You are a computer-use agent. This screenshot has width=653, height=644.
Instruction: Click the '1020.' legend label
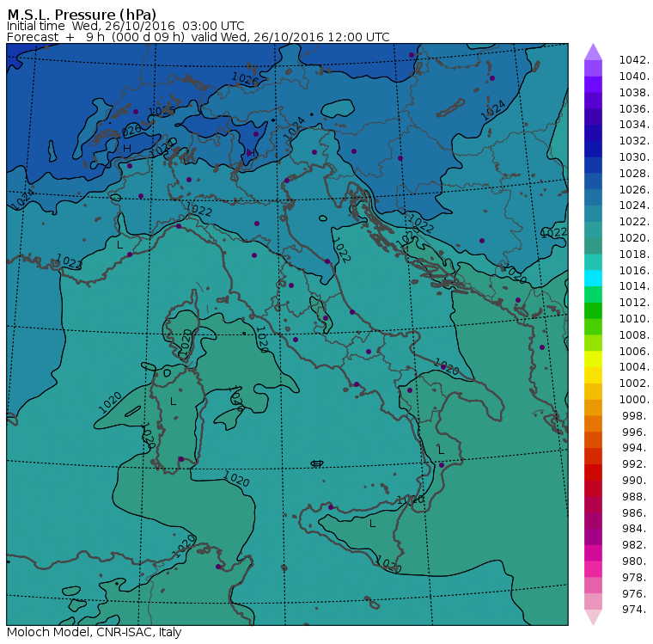(x=634, y=238)
